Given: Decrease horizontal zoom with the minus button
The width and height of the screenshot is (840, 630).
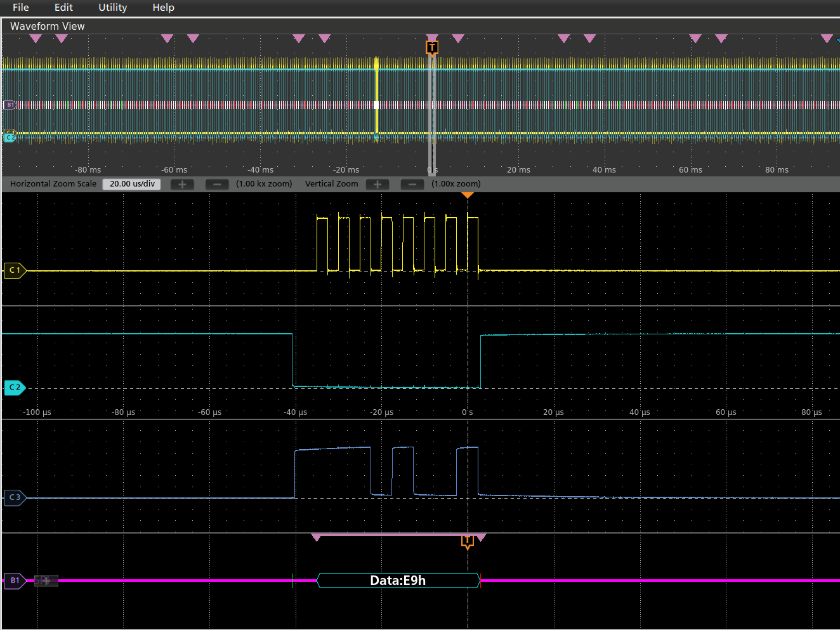Looking at the screenshot, I should (x=217, y=184).
